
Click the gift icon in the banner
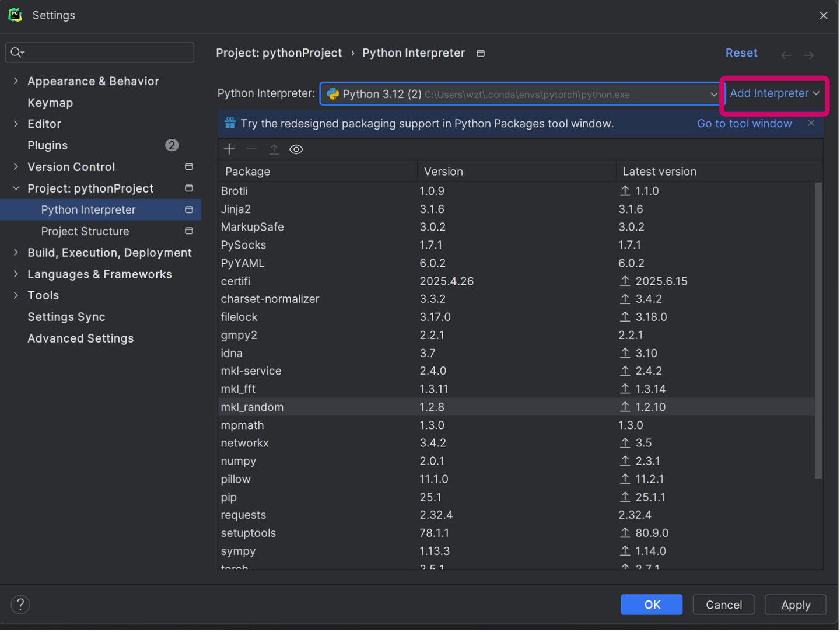pyautogui.click(x=230, y=123)
